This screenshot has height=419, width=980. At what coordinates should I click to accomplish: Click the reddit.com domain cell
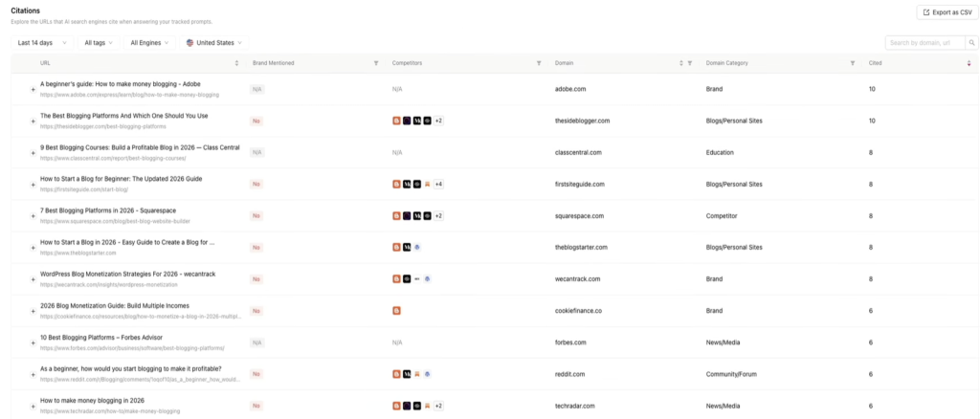[570, 374]
